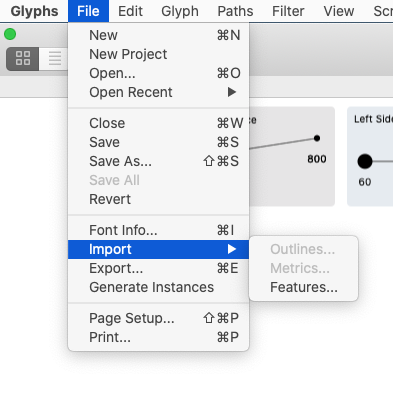Click the graph point labeled 800
The height and width of the screenshot is (395, 393).
click(317, 138)
